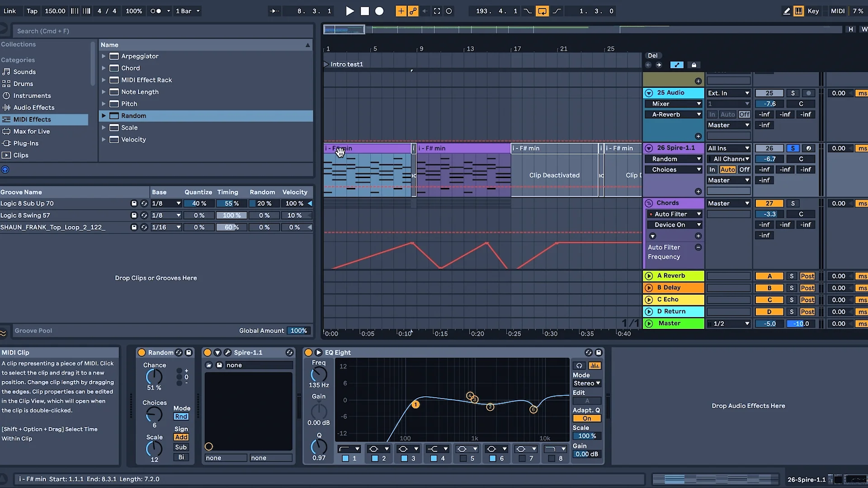This screenshot has width=868, height=488.
Task: Adjust the Random Chance knob
Action: pyautogui.click(x=154, y=376)
